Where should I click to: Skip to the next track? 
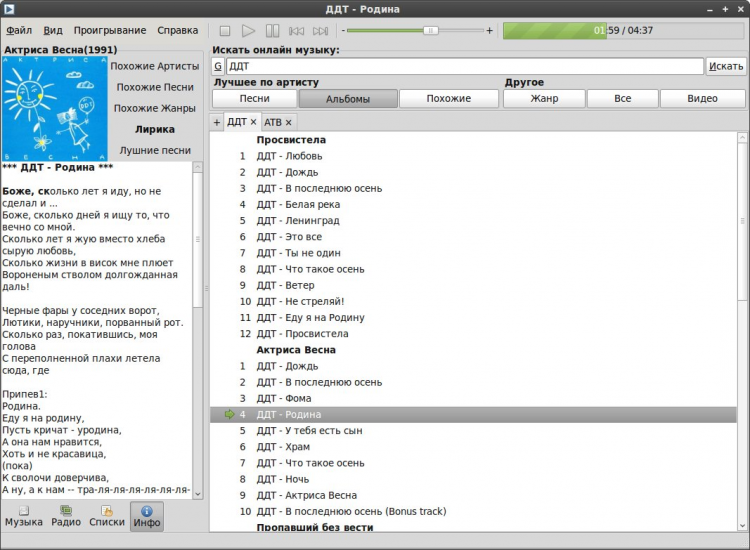click(x=320, y=31)
